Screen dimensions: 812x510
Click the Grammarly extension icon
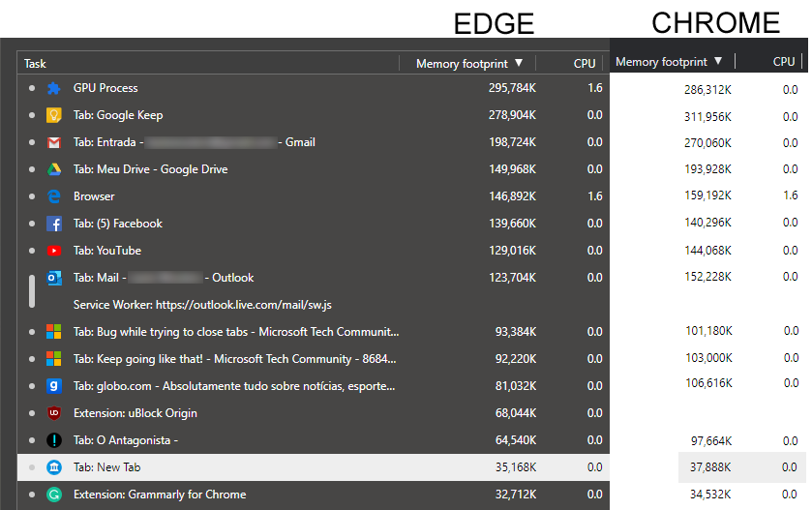tap(54, 495)
